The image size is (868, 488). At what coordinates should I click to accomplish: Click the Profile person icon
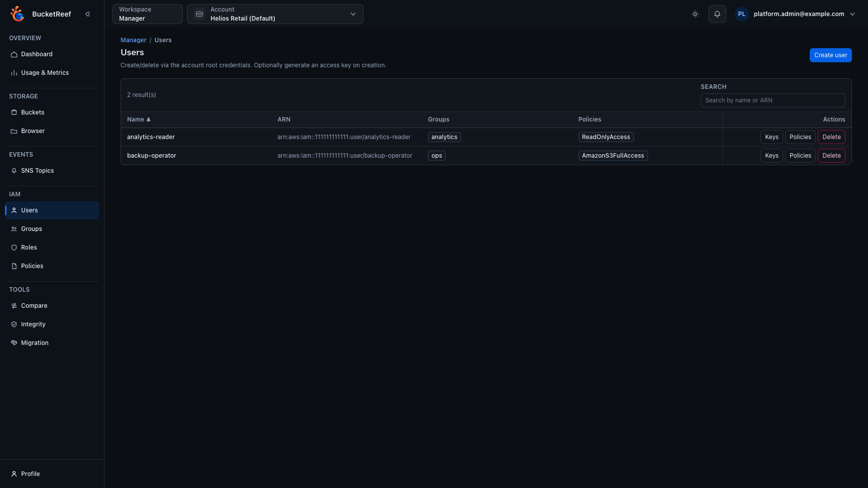14,474
